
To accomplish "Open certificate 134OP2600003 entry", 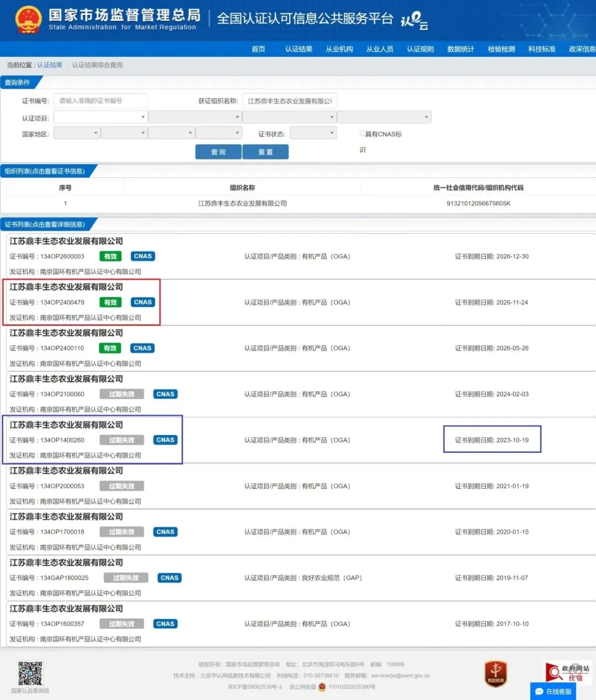I will pyautogui.click(x=301, y=257).
